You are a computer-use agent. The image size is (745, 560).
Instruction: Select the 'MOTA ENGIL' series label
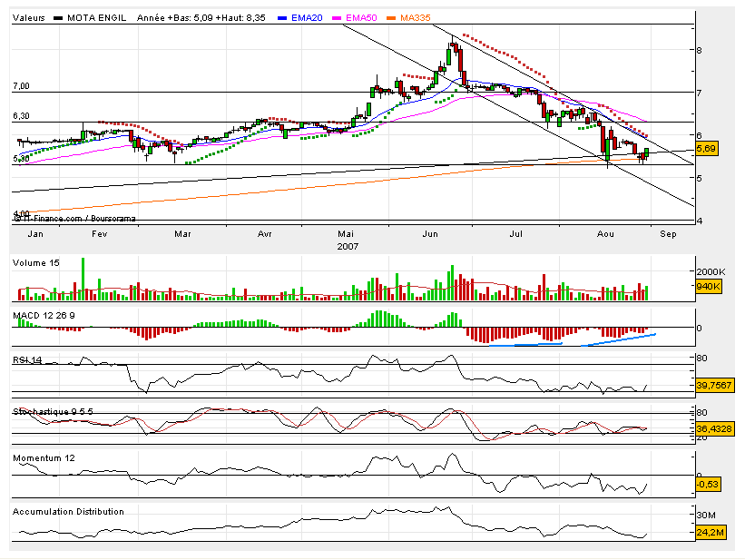96,18
